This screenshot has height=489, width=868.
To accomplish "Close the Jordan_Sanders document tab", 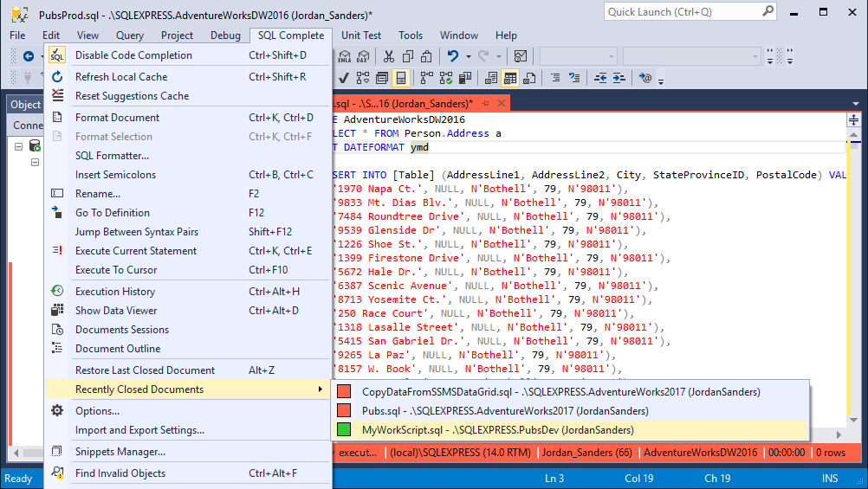I will pos(502,104).
